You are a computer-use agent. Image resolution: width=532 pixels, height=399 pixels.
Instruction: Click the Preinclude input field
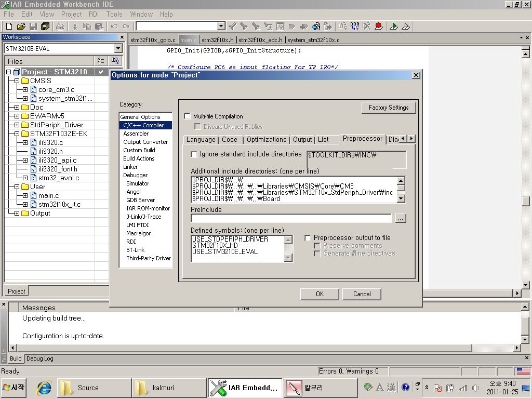[x=291, y=219]
